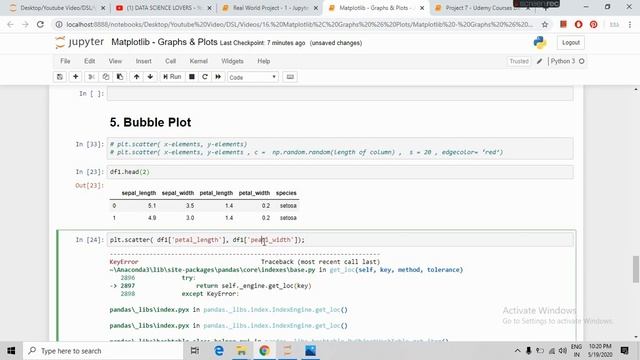
Task: Open the View menu
Action: tap(115, 61)
